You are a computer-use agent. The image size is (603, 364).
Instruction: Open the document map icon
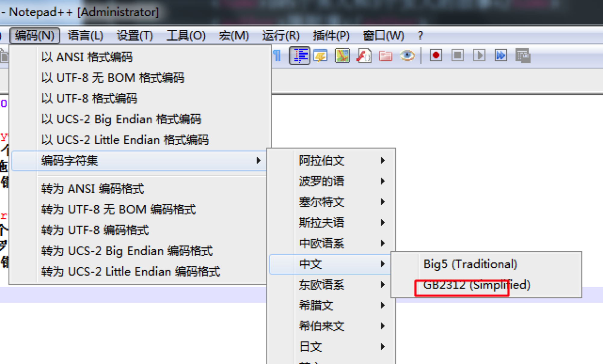click(342, 56)
